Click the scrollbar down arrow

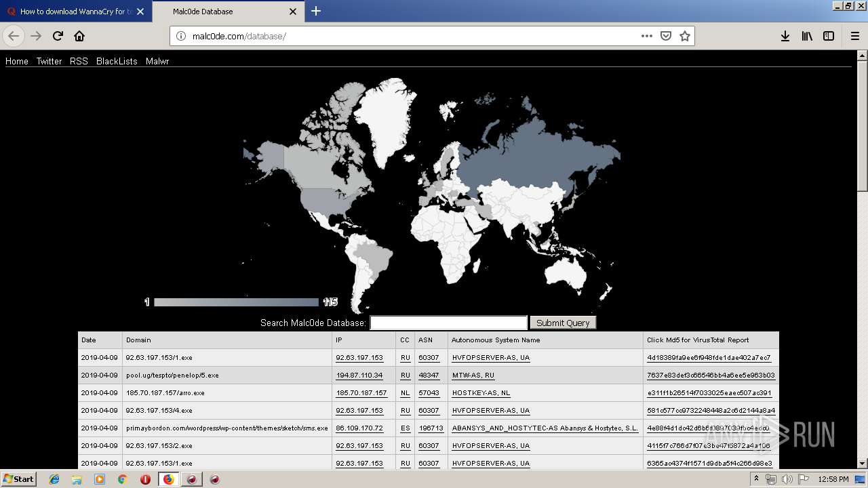pos(863,464)
